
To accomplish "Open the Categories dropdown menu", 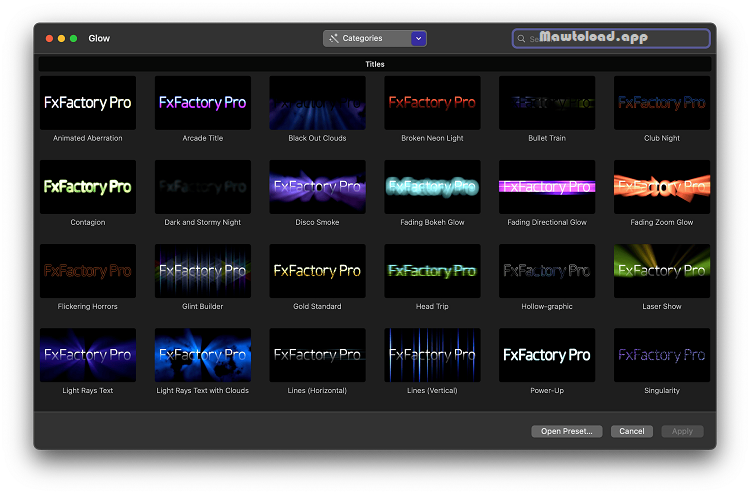I will [x=375, y=38].
